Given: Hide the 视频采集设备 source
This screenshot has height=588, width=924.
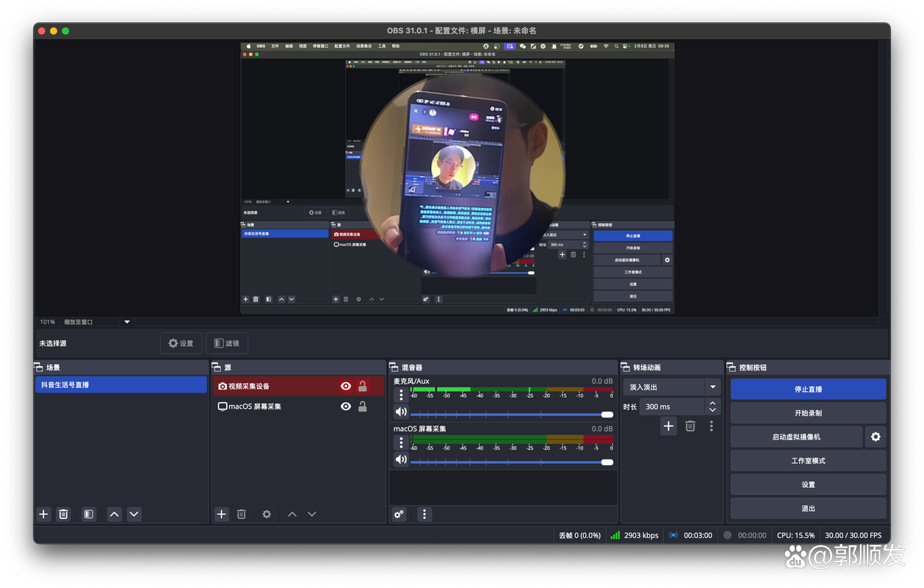Looking at the screenshot, I should click(346, 386).
